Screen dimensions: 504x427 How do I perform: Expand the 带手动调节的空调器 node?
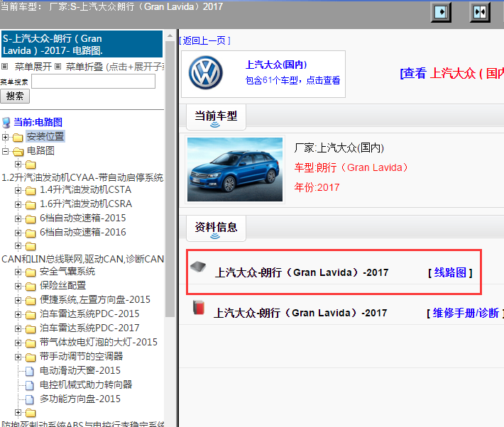18,357
